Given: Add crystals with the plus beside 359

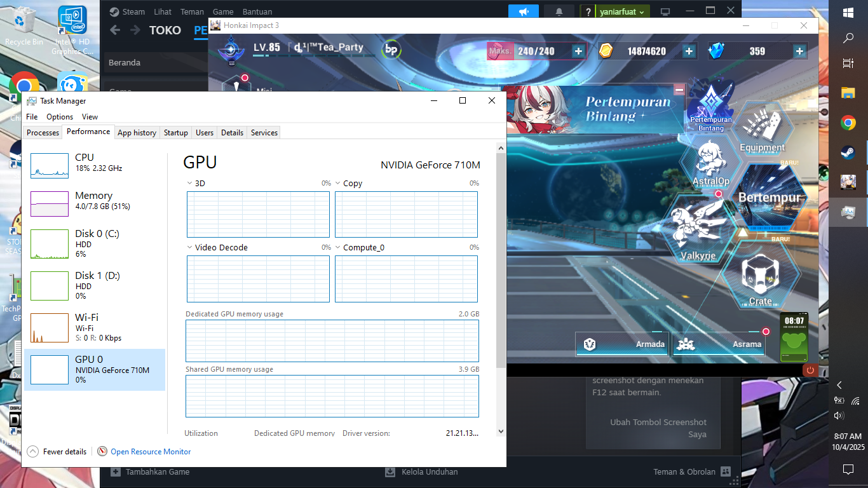Looking at the screenshot, I should click(x=800, y=51).
